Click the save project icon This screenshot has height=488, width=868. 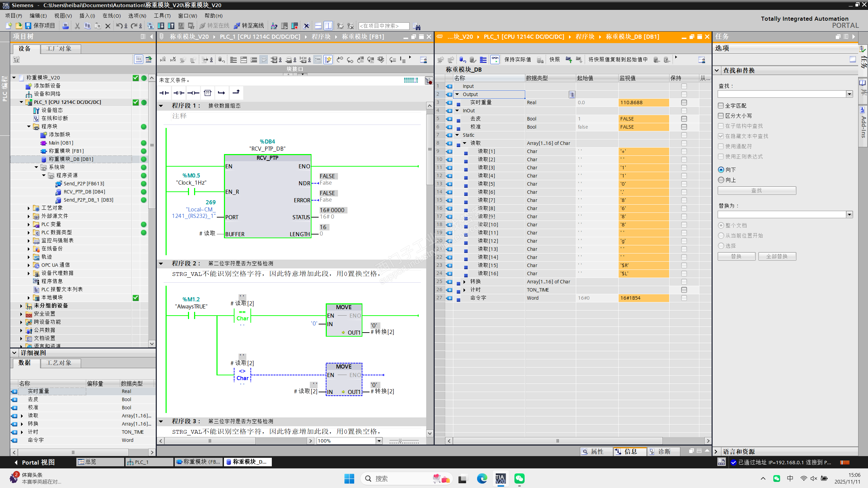[x=29, y=26]
